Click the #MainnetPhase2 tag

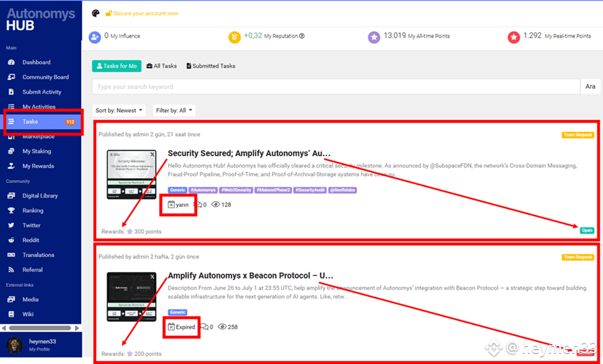pyautogui.click(x=273, y=190)
